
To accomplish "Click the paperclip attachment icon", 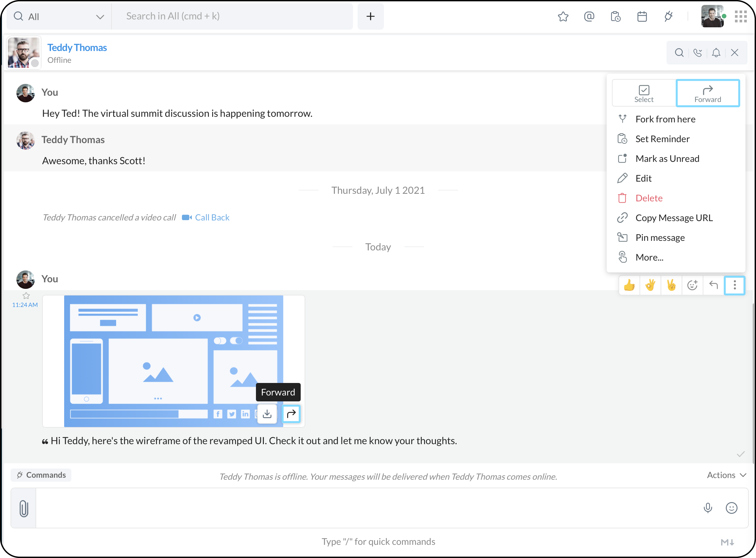I will (24, 508).
